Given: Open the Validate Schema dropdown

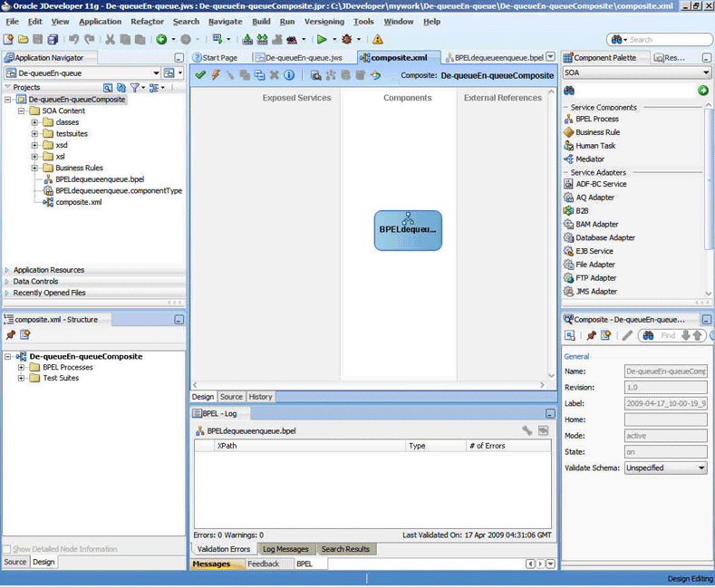Looking at the screenshot, I should [x=701, y=468].
